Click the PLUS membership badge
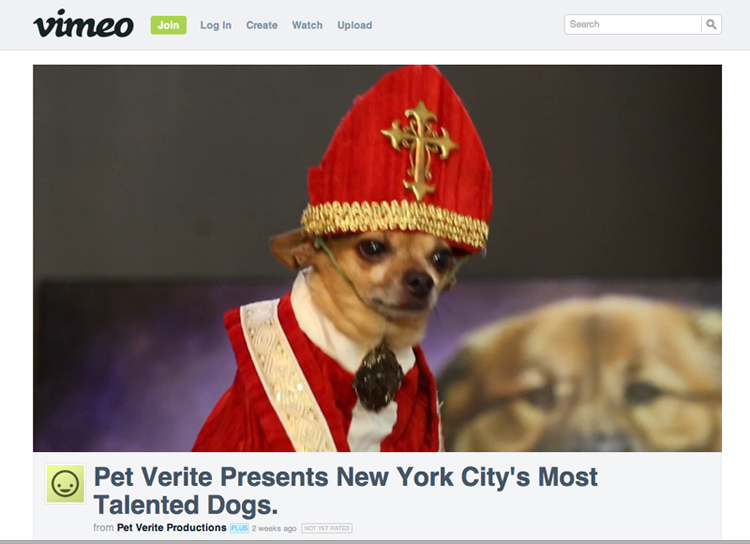750x544 pixels. tap(239, 528)
